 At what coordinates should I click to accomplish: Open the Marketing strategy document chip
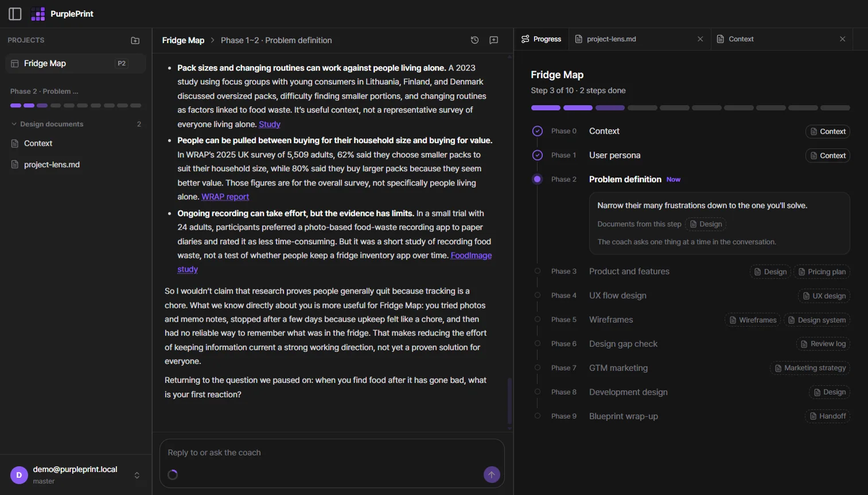(x=810, y=368)
